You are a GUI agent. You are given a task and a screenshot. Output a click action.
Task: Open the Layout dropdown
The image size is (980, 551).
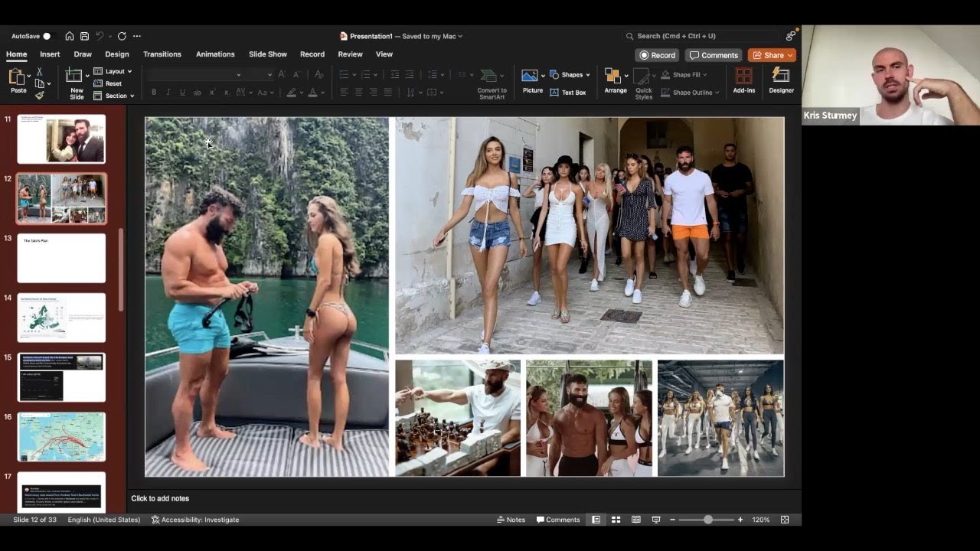[113, 71]
